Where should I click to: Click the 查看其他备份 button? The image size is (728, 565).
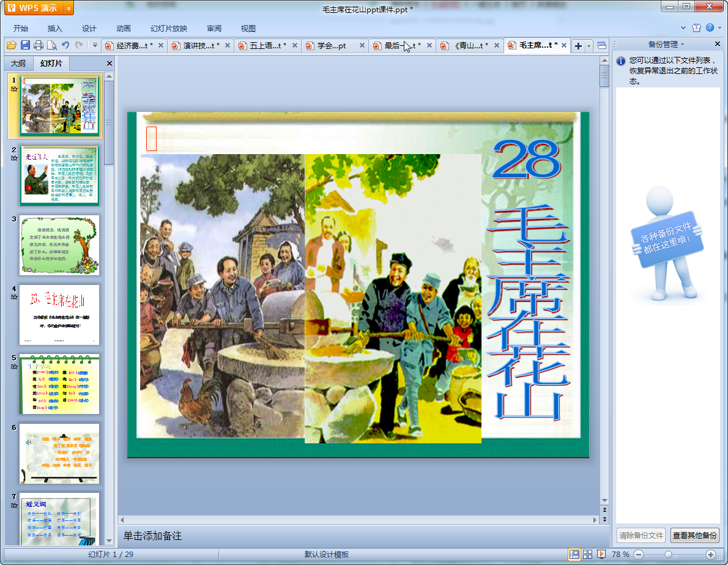(x=694, y=535)
